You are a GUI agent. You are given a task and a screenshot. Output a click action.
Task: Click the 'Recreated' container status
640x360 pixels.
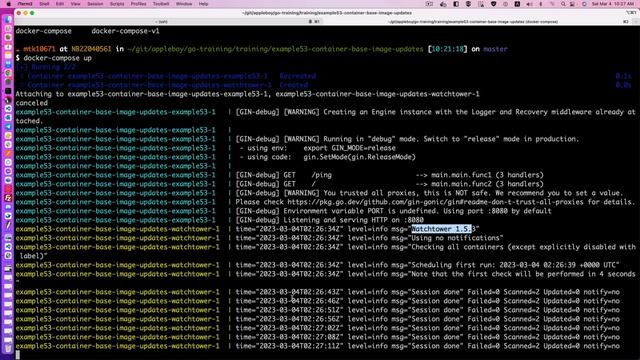coord(298,76)
